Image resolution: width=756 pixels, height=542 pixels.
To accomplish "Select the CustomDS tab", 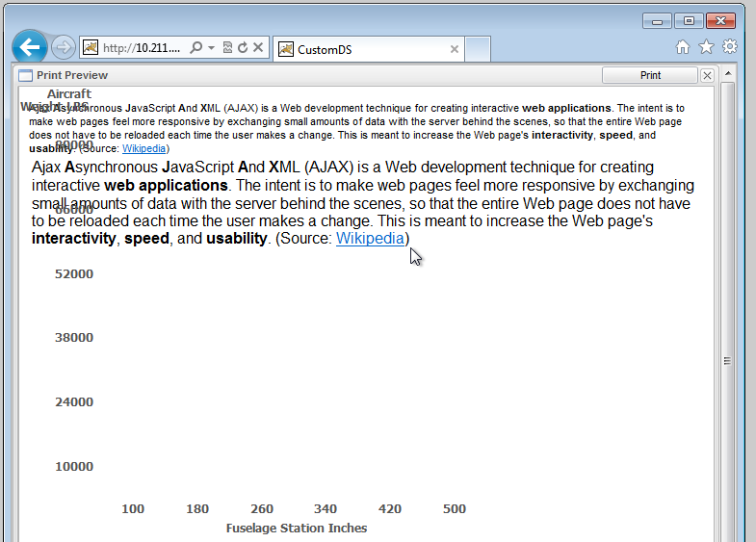I will (x=356, y=49).
